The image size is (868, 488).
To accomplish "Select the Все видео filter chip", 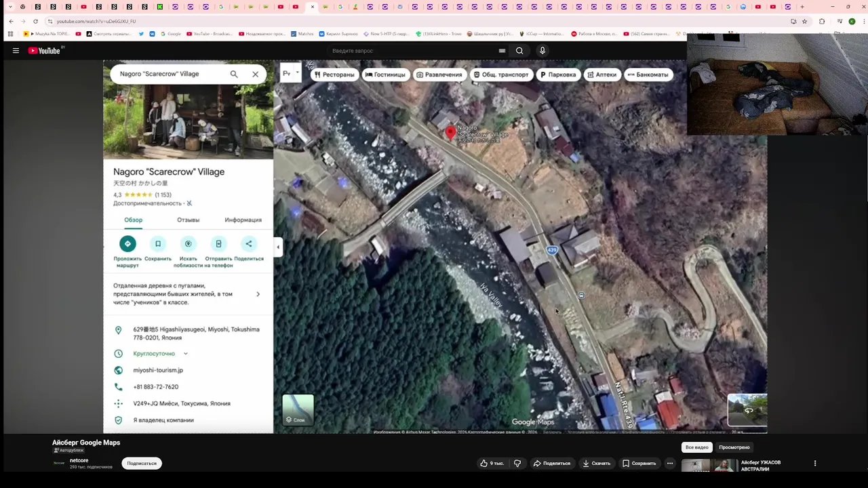I will [x=696, y=447].
